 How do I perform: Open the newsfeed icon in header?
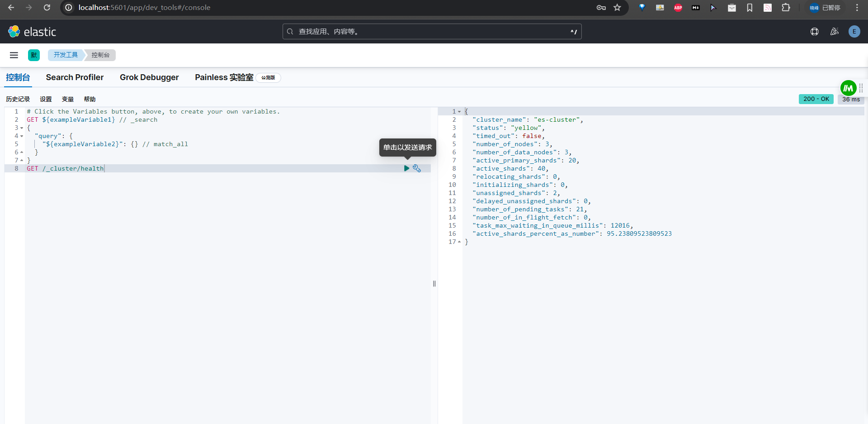coord(835,32)
